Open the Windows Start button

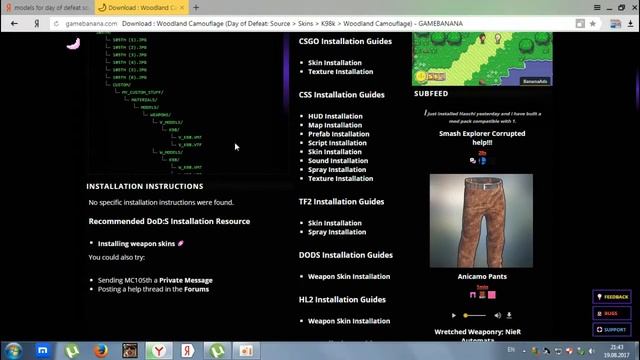point(13,351)
